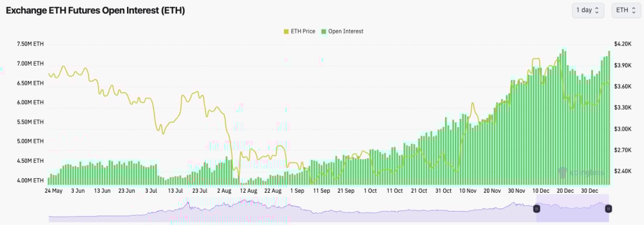Click the $3.90K price axis label
The width and height of the screenshot is (644, 225).
[622, 66]
